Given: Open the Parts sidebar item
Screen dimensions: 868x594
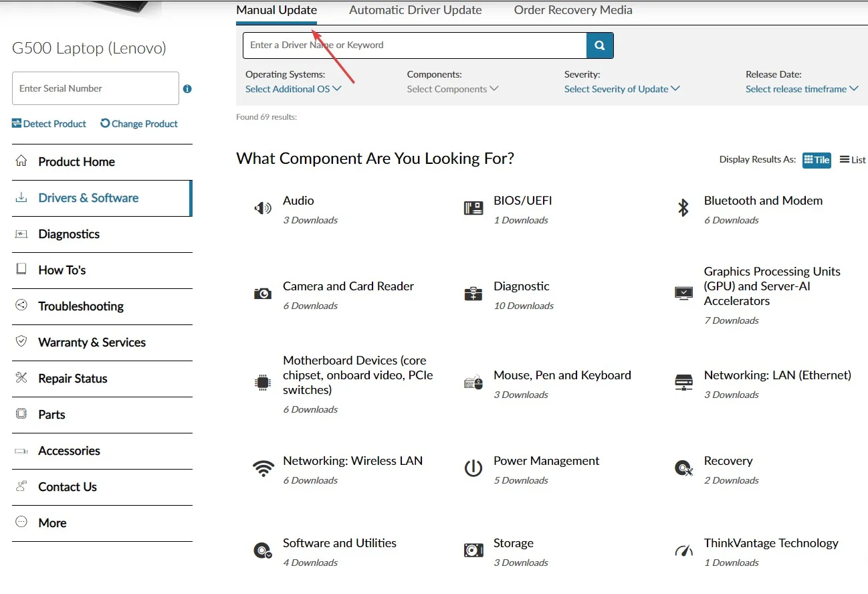Looking at the screenshot, I should tap(102, 415).
